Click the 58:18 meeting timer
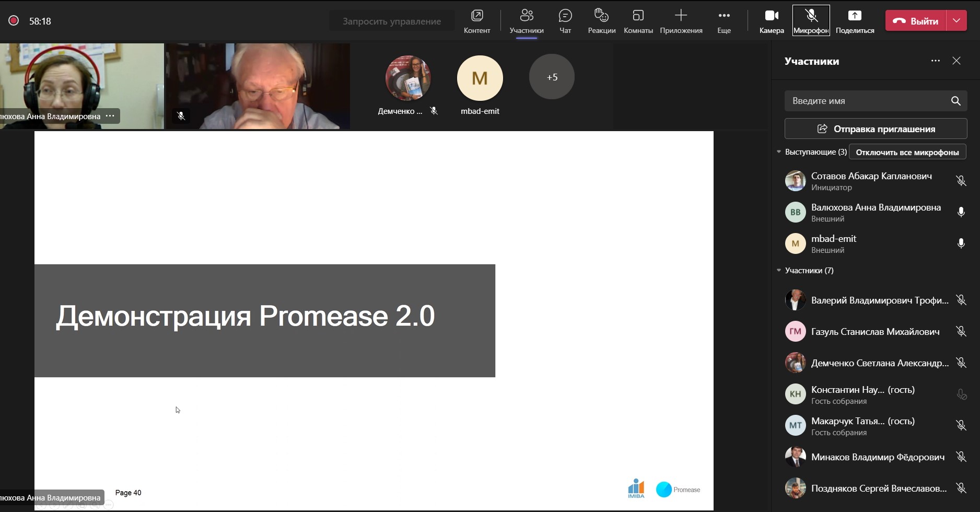 click(x=40, y=21)
